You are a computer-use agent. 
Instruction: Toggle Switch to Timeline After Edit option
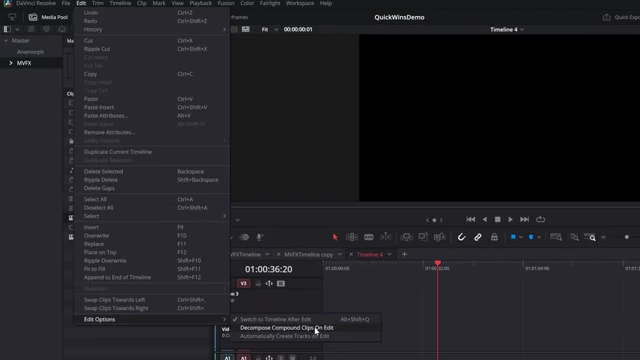tap(306, 319)
